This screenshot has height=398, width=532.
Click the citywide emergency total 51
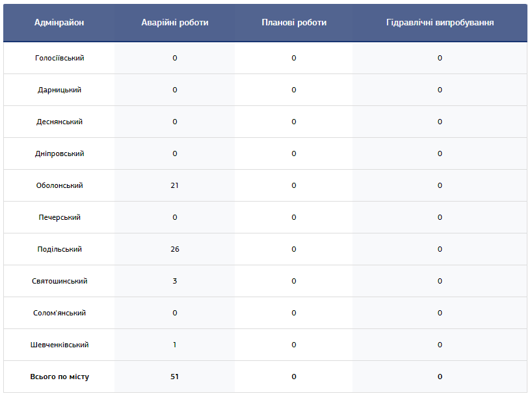coord(174,377)
